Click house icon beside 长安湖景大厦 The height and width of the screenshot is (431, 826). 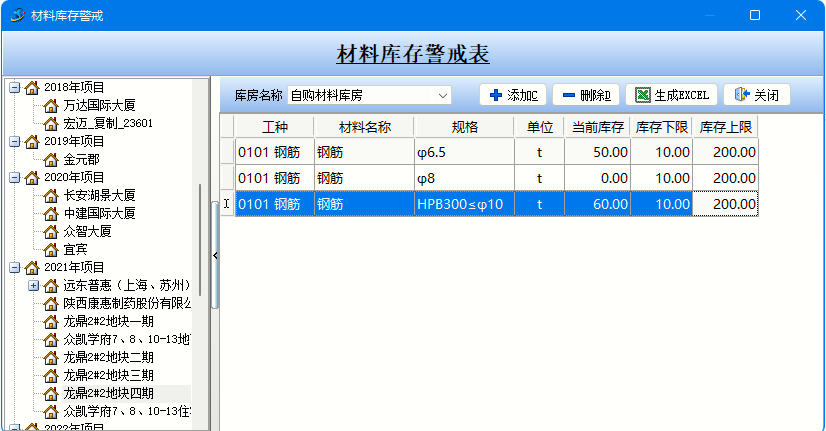[51, 195]
